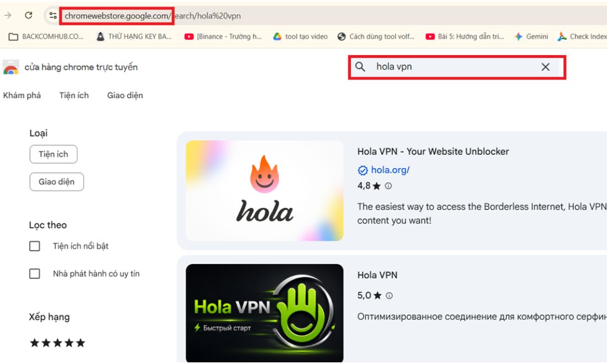Click the Xếp hạng heading
The height and width of the screenshot is (364, 607).
click(x=49, y=317)
